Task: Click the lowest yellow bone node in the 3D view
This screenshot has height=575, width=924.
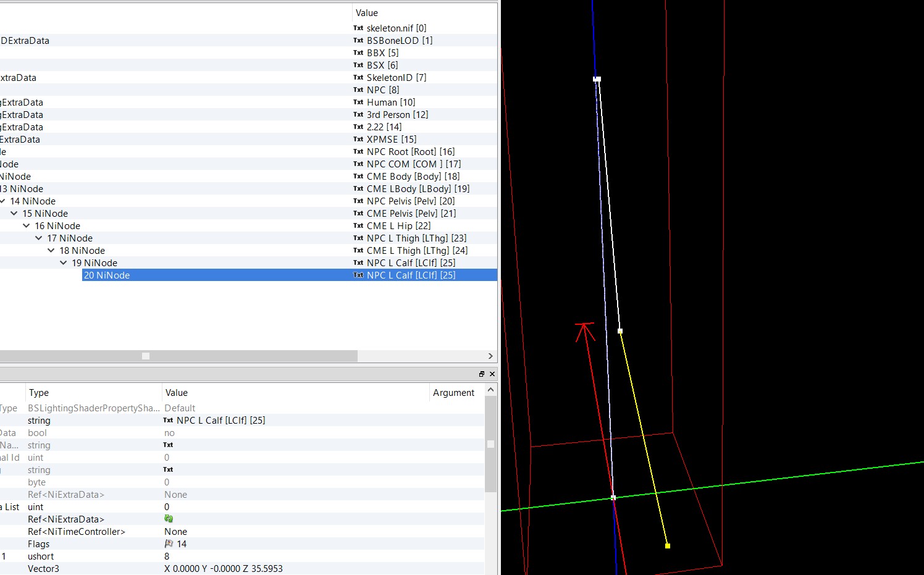Action: pyautogui.click(x=668, y=546)
